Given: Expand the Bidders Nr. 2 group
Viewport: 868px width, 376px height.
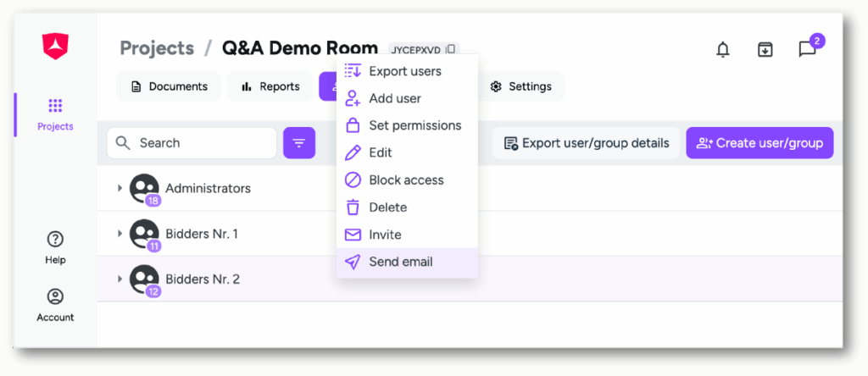Looking at the screenshot, I should click(x=120, y=279).
